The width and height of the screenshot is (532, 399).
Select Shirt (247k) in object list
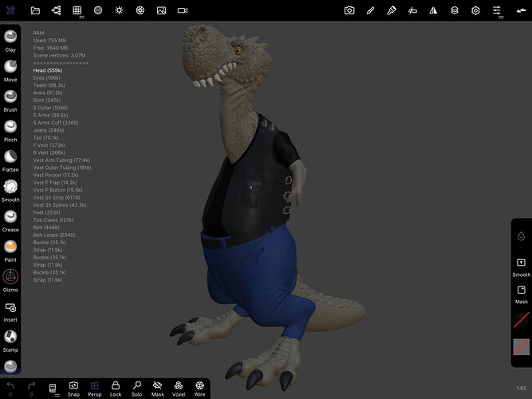tap(47, 101)
